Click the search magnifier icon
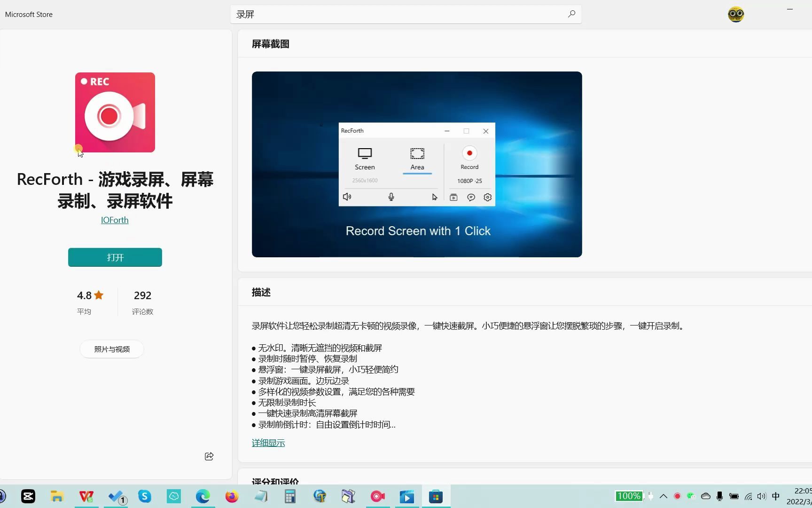This screenshot has width=812, height=508. tap(571, 14)
